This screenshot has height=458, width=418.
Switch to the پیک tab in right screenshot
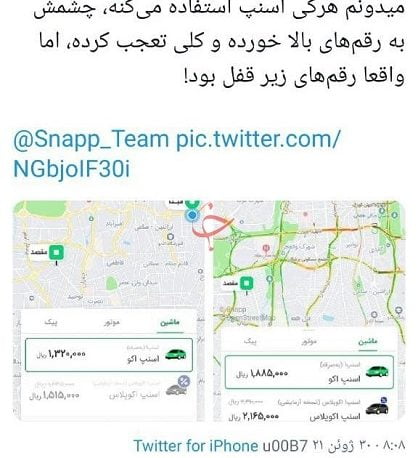(250, 342)
